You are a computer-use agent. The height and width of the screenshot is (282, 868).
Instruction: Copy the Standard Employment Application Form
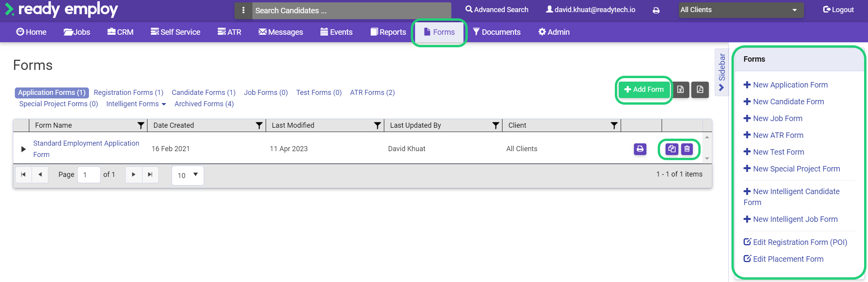[x=671, y=149]
